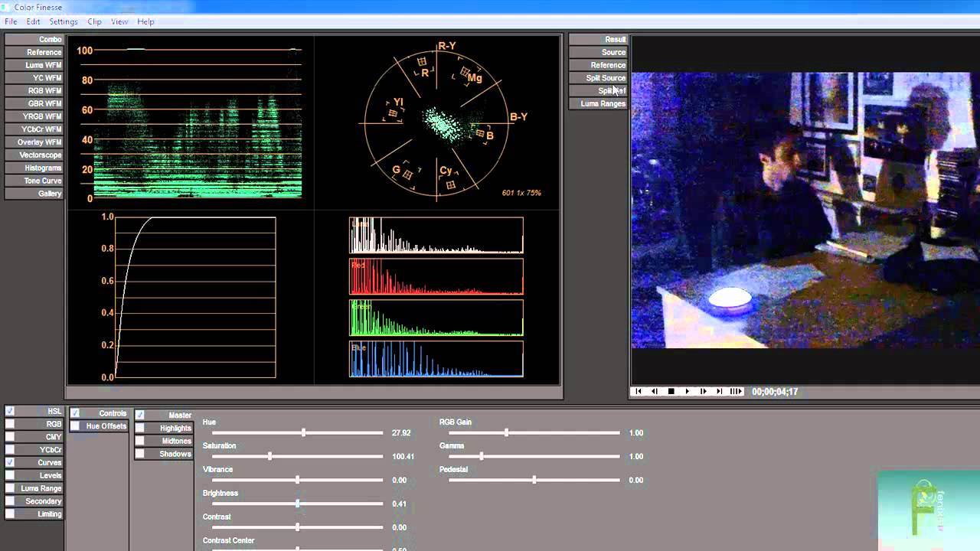This screenshot has height=551, width=980.
Task: Click the video preview image
Action: tap(805, 210)
